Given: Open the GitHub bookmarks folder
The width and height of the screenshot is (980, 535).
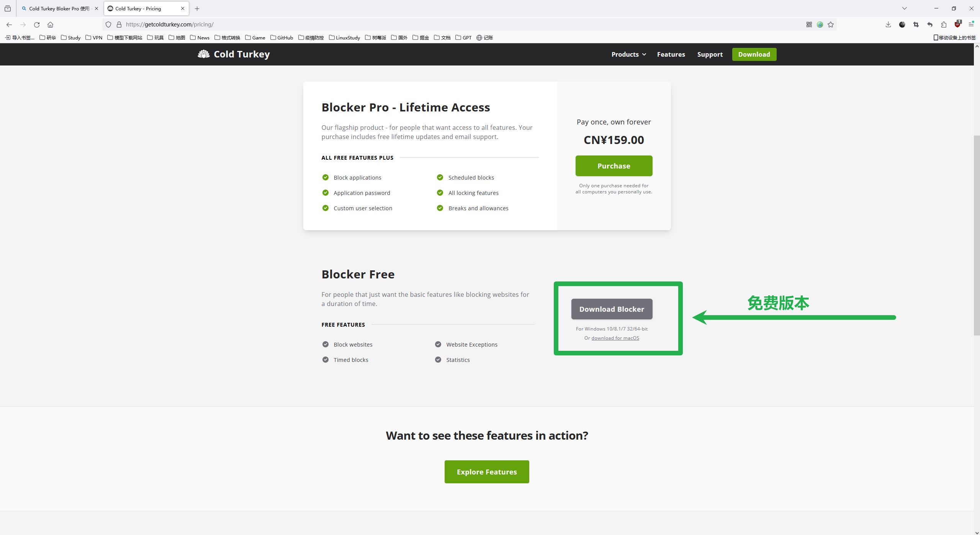Looking at the screenshot, I should (281, 38).
